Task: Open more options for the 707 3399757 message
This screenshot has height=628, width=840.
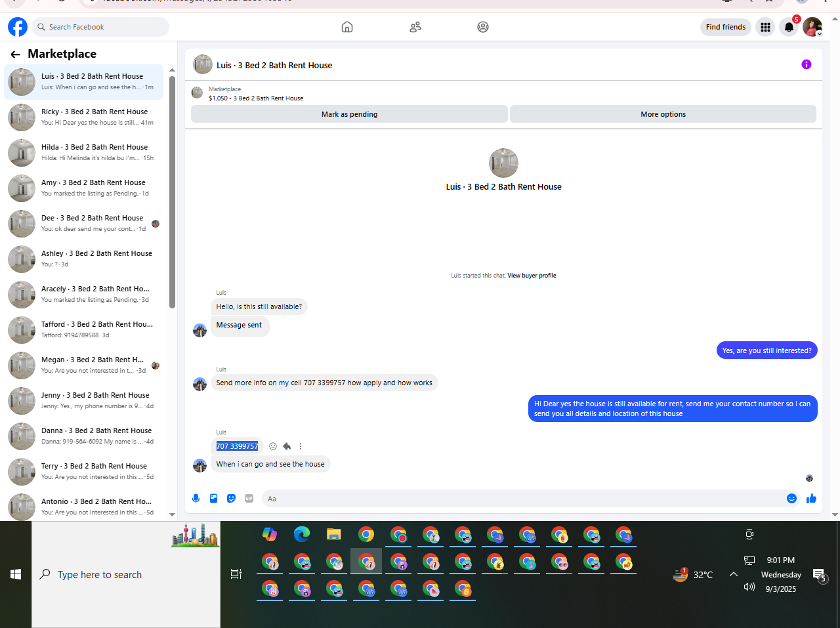Action: click(301, 446)
